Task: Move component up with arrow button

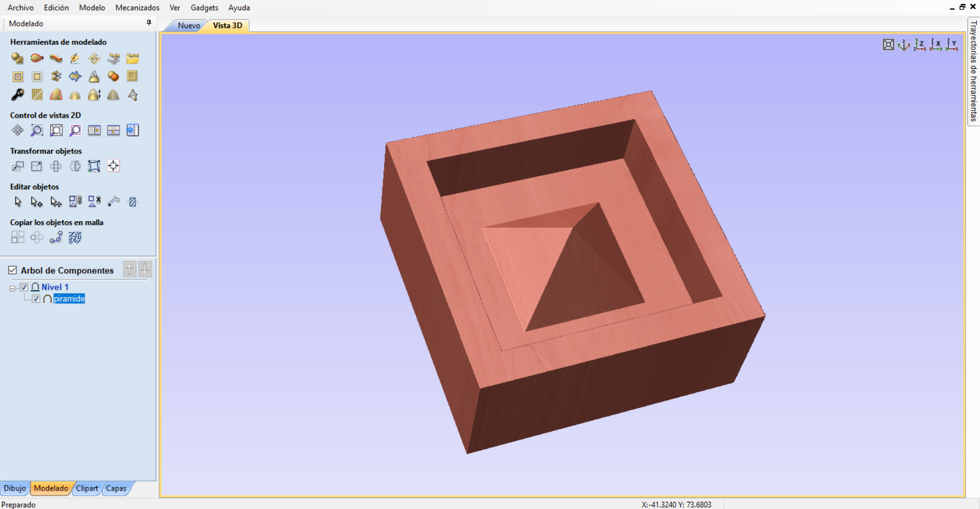Action: click(130, 269)
